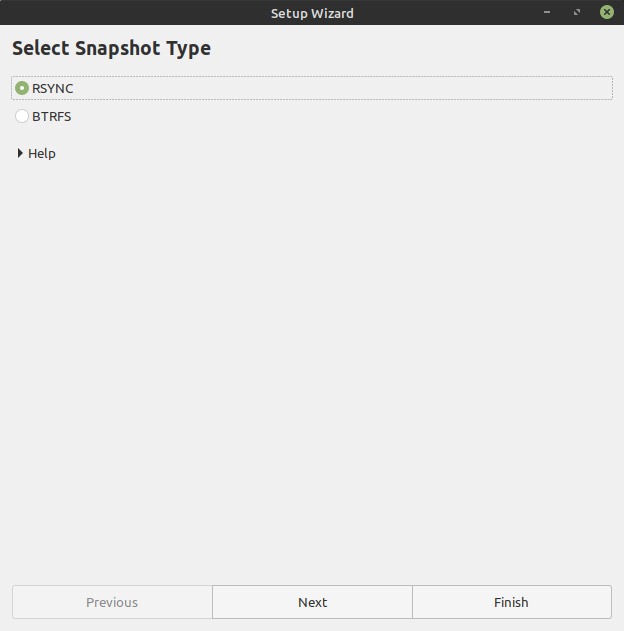
Task: Click the Setup Wizard title text
Action: (312, 13)
